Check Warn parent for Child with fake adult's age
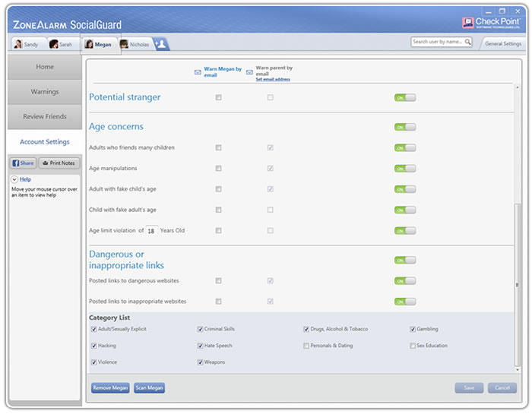The width and height of the screenshot is (532, 414). (270, 210)
